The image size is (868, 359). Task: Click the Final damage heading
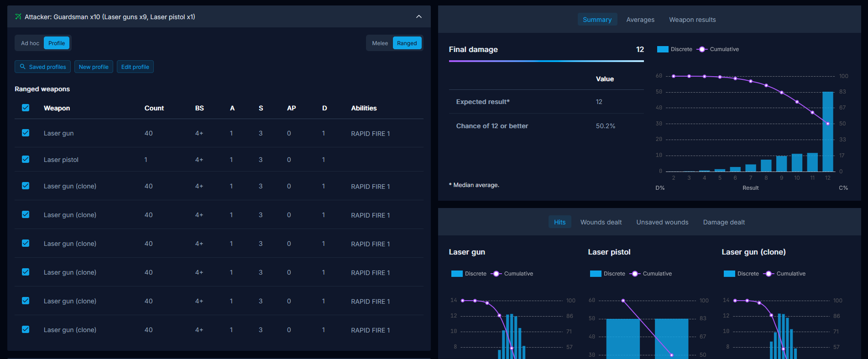473,49
